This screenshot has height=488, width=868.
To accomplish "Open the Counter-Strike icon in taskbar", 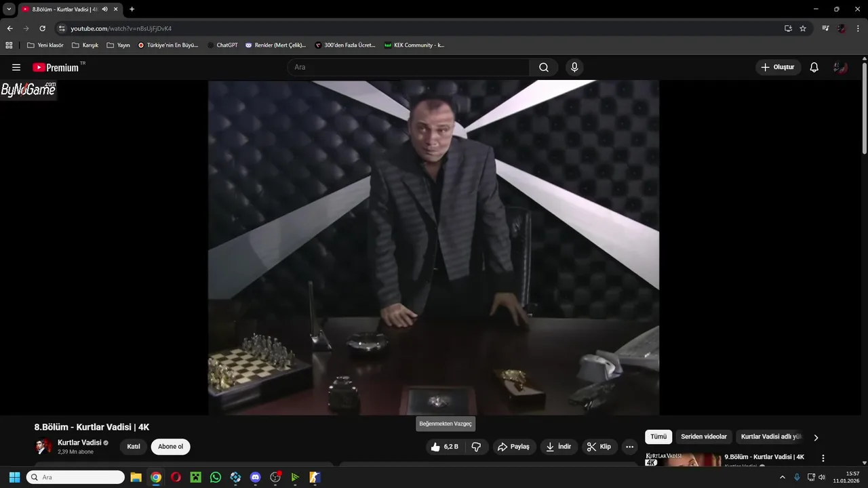I will 315,477.
